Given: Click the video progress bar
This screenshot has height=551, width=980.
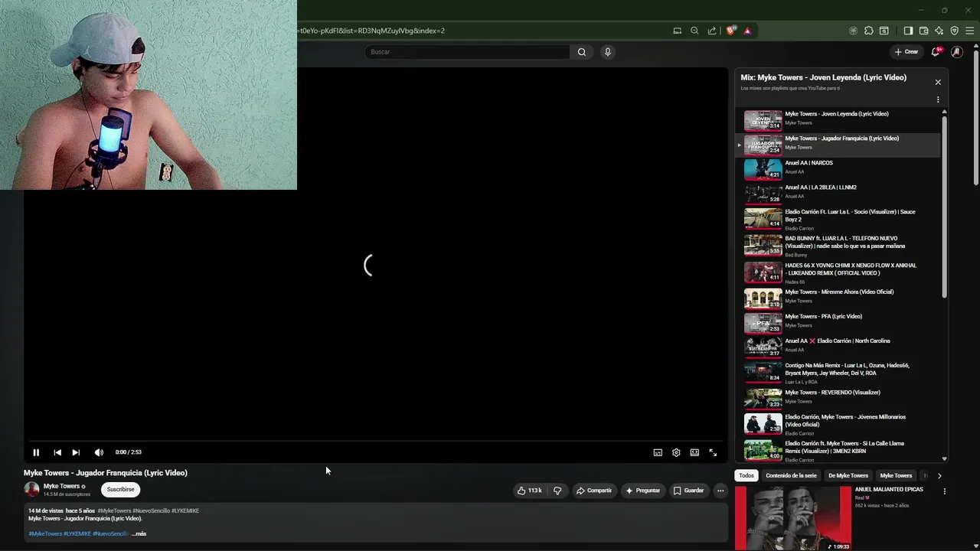Looking at the screenshot, I should [375, 442].
